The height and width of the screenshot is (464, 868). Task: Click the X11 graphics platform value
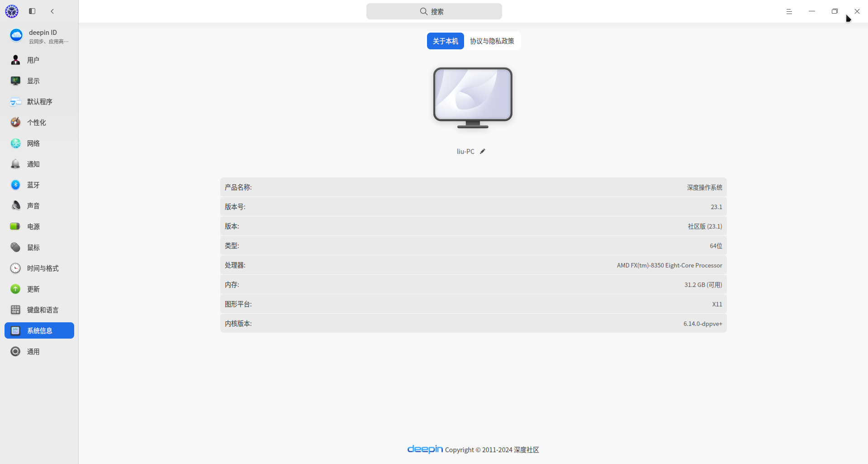[717, 304]
